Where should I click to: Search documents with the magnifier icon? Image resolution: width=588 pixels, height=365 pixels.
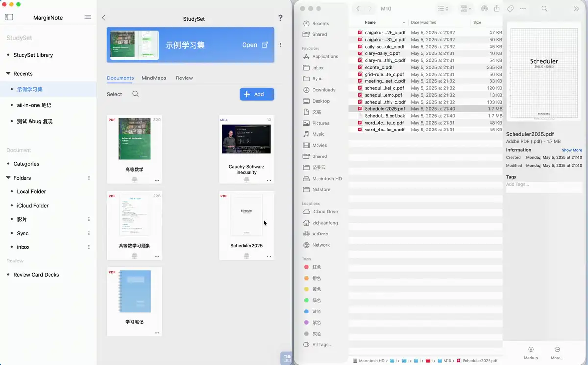pyautogui.click(x=136, y=94)
